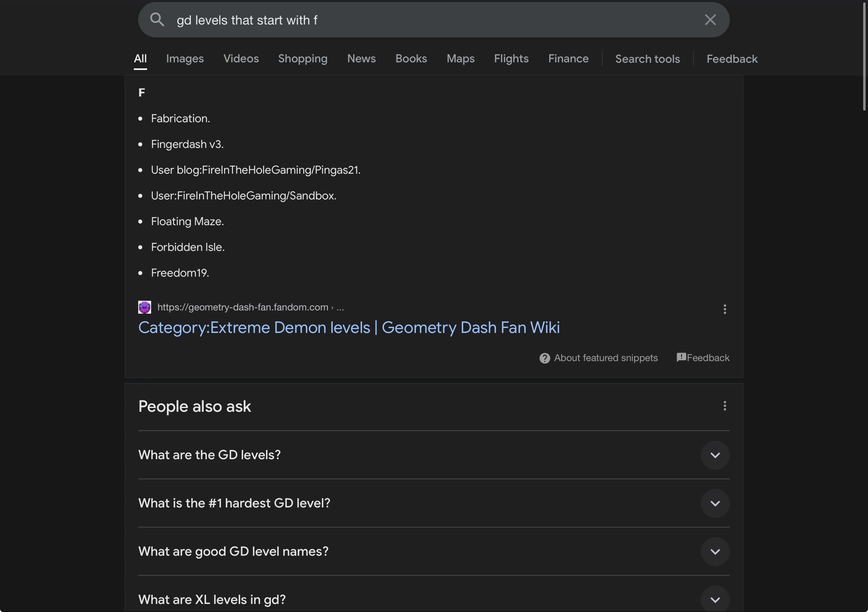The image size is (868, 612).
Task: Open the three-dot menu on the featured snippet
Action: 725,309
